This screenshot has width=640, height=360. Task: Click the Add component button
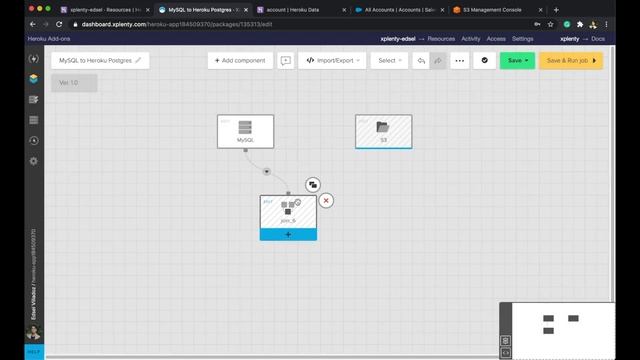(240, 60)
